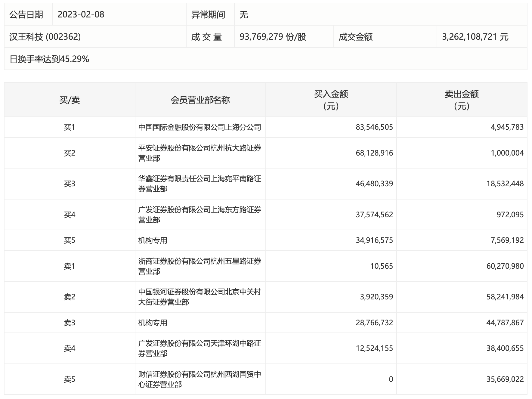Click the announcement date 2023-02-08

tap(81, 14)
